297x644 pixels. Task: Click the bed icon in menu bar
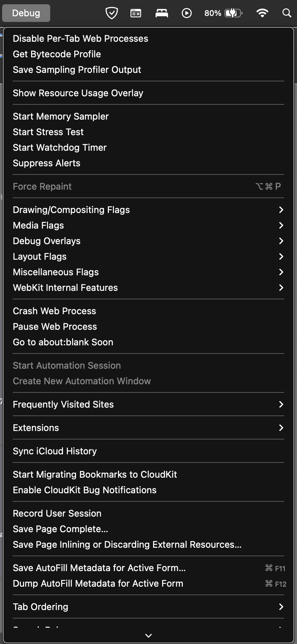[x=162, y=13]
